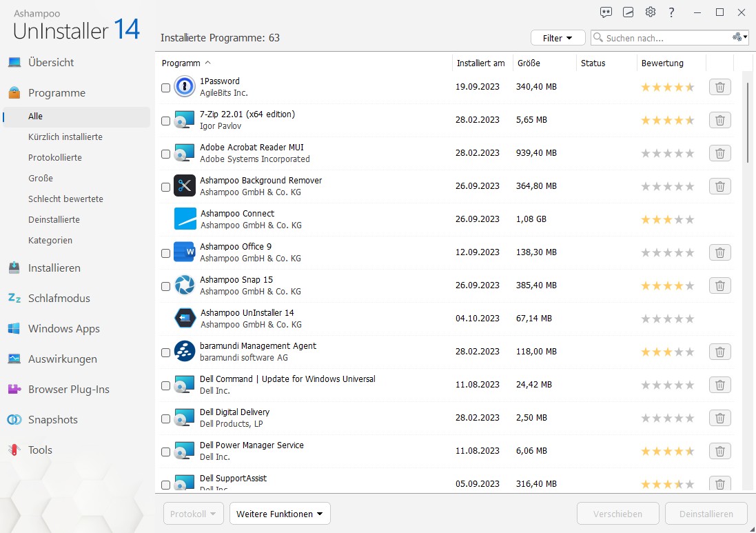Click trash icon for baramundi Management Agent
The height and width of the screenshot is (533, 756).
click(720, 352)
